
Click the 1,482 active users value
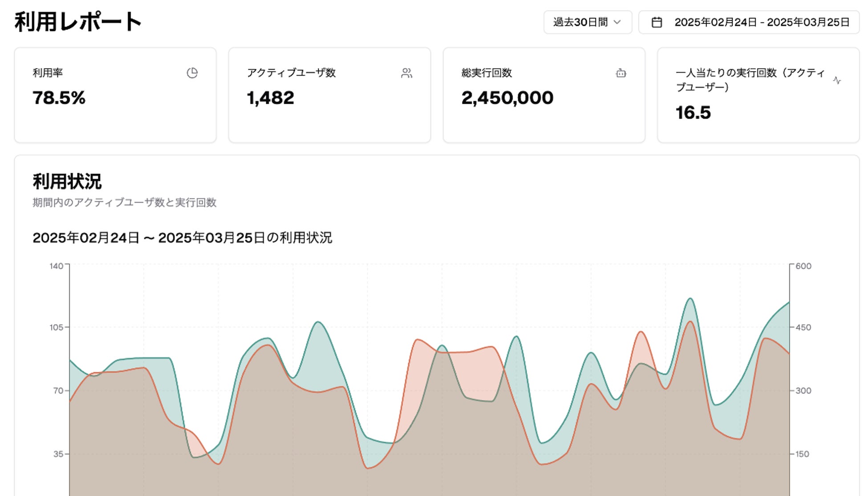pos(271,98)
